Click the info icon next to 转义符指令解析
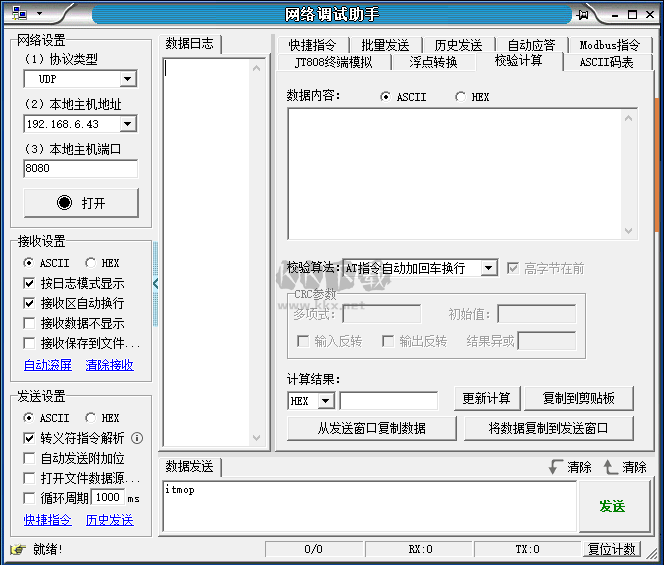This screenshot has height=565, width=664. click(137, 438)
